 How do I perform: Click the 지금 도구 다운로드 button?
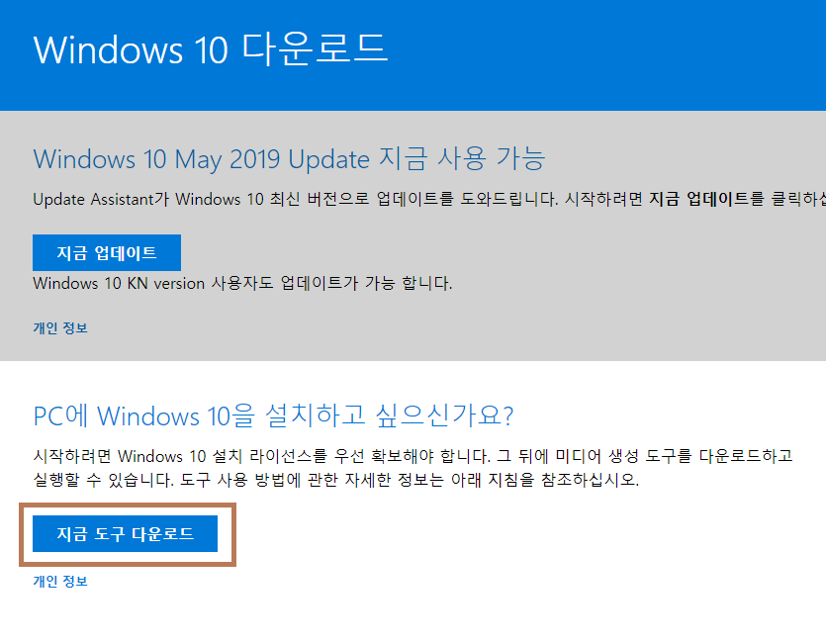click(x=125, y=534)
